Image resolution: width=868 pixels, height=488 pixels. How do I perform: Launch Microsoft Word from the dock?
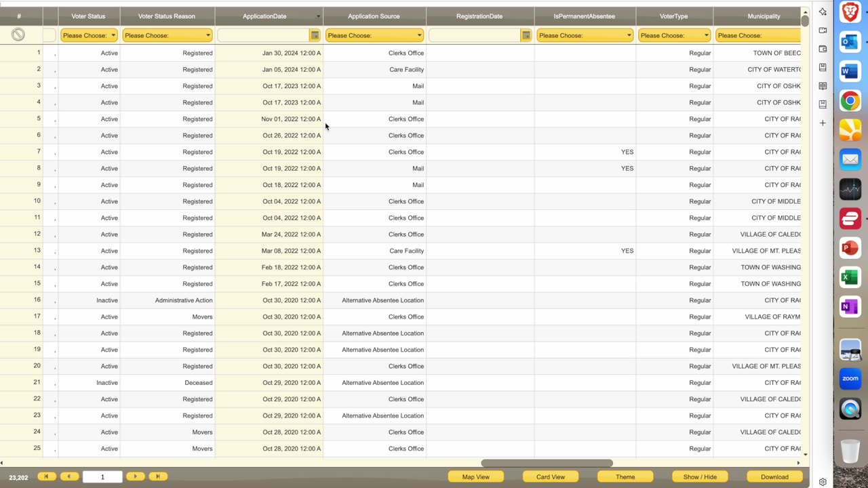coord(850,71)
